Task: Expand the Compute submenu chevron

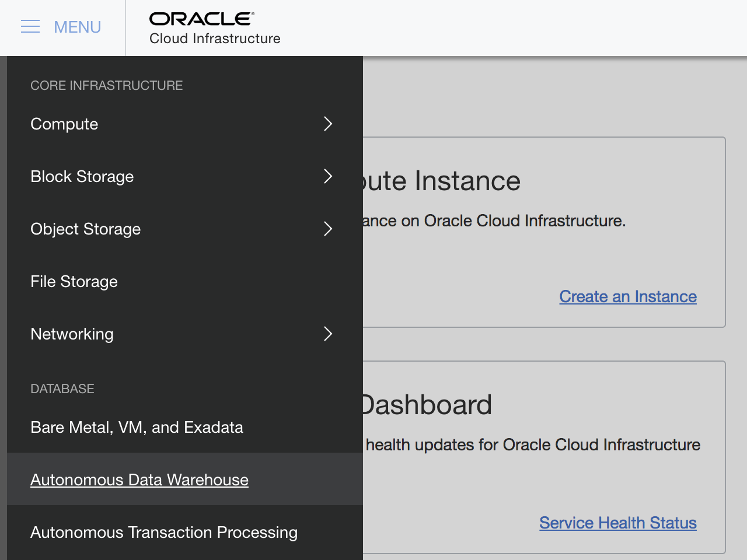Action: (328, 124)
